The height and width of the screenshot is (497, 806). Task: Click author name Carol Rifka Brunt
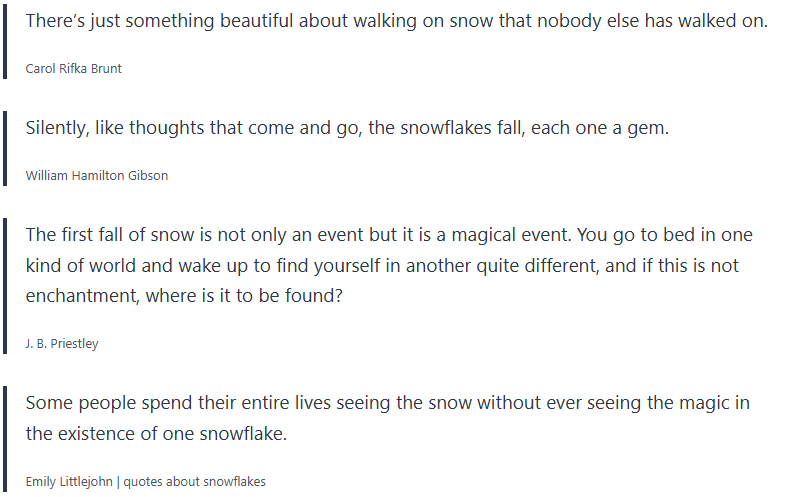[74, 69]
